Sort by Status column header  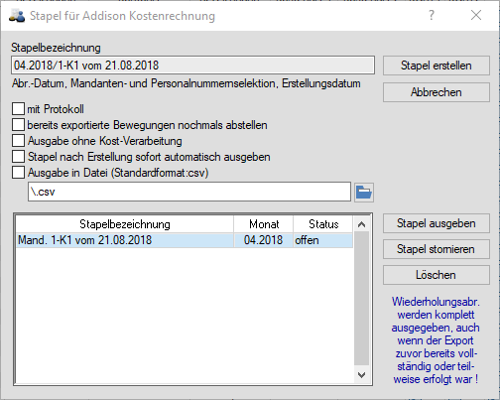(323, 224)
